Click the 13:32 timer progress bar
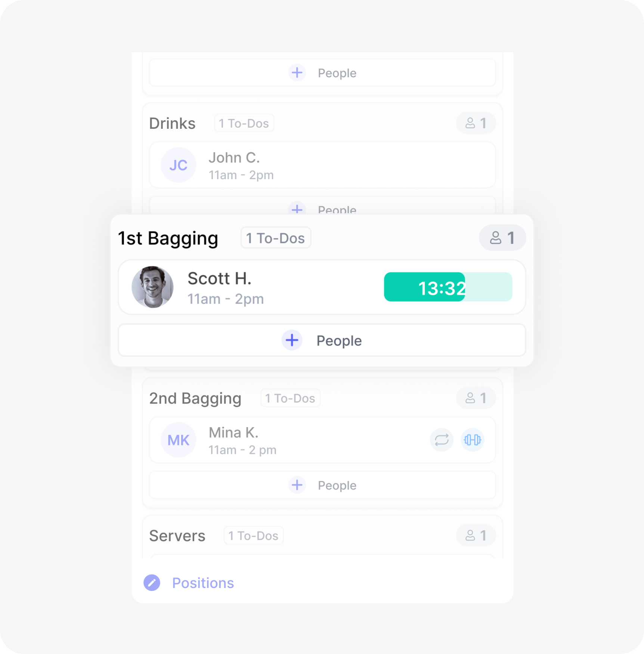644x654 pixels. point(448,287)
